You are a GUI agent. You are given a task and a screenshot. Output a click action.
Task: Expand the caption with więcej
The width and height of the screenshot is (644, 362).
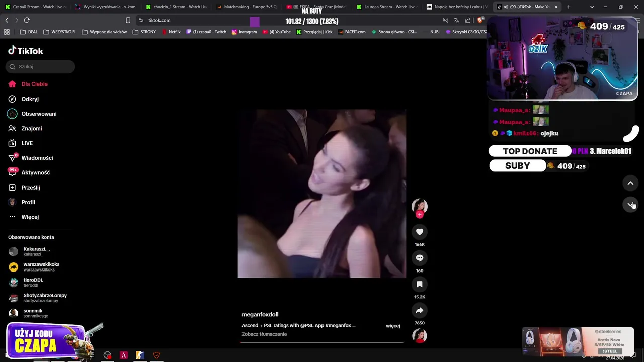(x=393, y=326)
